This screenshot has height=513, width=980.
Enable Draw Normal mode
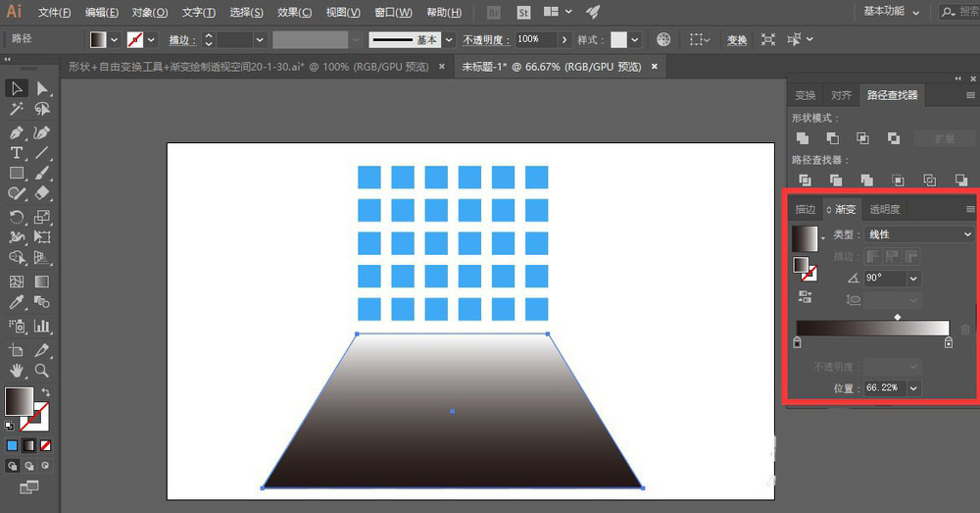tap(13, 466)
